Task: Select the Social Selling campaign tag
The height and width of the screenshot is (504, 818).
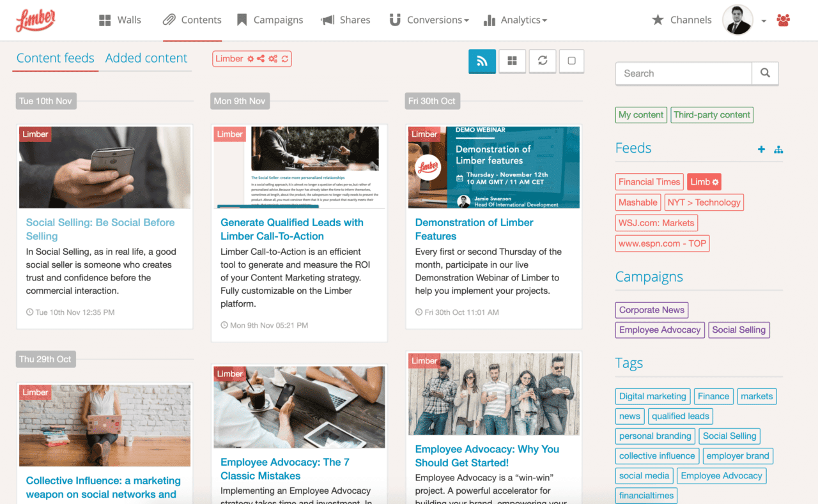Action: 739,330
